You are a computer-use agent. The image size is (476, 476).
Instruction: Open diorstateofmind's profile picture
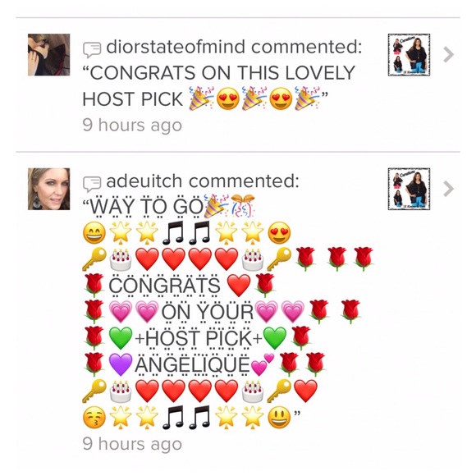tap(49, 55)
